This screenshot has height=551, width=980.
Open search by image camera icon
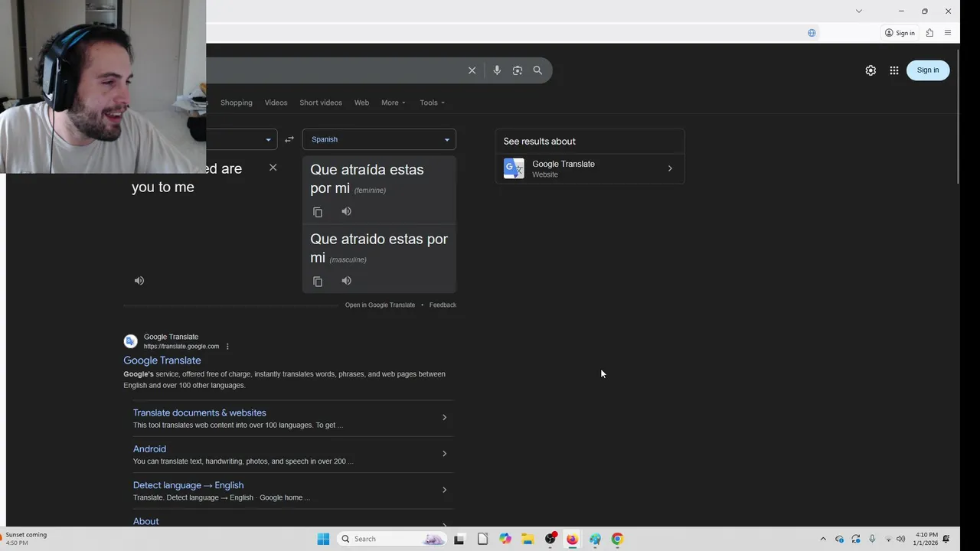click(x=518, y=70)
